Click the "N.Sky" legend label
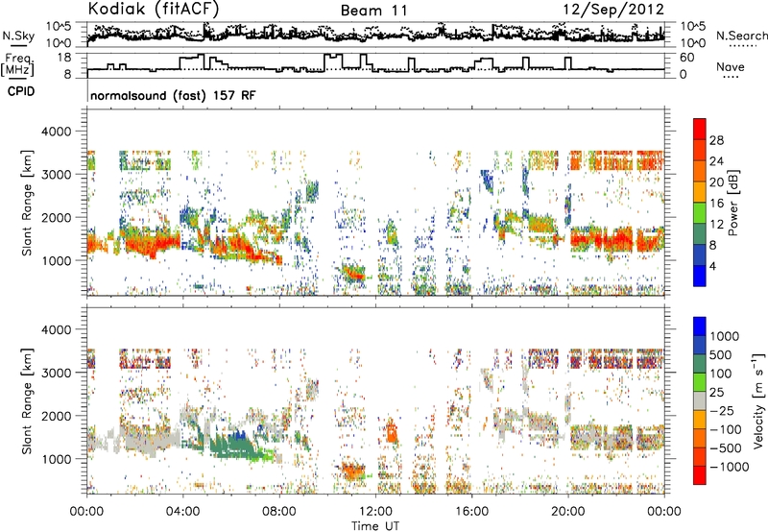The height and width of the screenshot is (532, 768). click(x=18, y=36)
